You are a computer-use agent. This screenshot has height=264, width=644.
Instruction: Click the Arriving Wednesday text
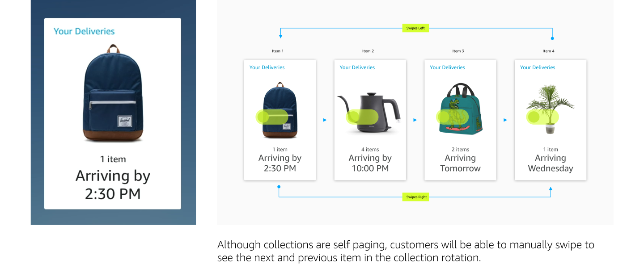tap(551, 163)
